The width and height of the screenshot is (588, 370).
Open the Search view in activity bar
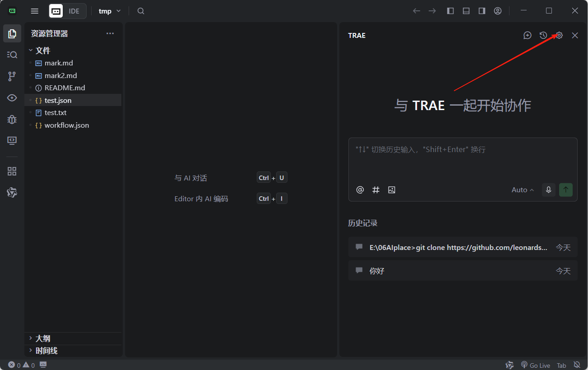coord(12,55)
